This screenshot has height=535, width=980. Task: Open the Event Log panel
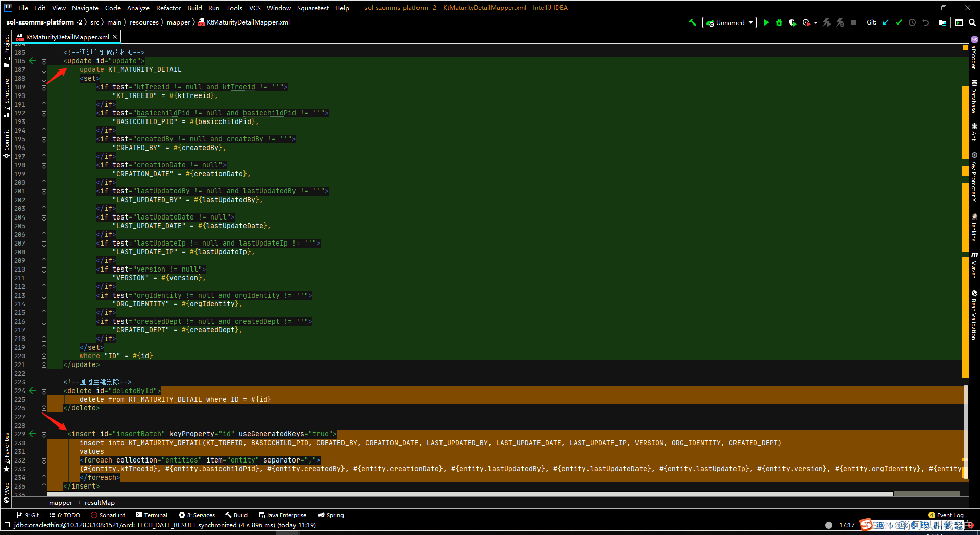click(946, 515)
